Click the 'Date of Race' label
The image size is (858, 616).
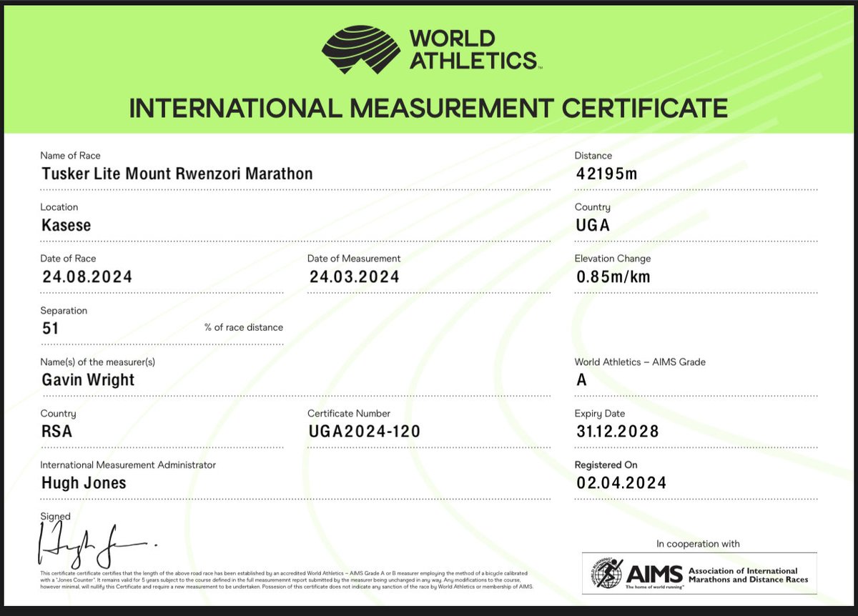click(x=68, y=259)
